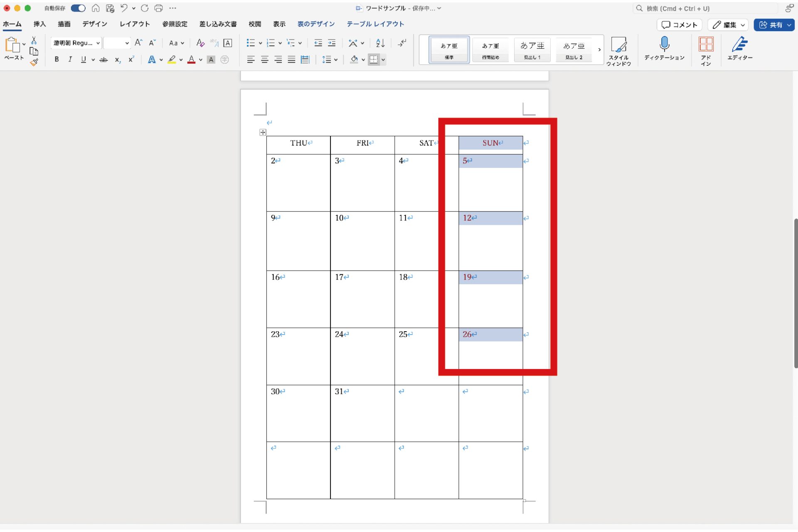Screen dimensions: 798x532
Task: Click the format painter brush icon
Action: tap(34, 62)
